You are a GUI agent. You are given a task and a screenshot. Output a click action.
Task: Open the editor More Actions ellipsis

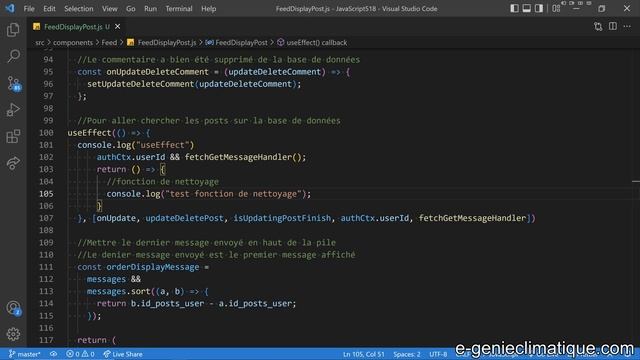(627, 27)
